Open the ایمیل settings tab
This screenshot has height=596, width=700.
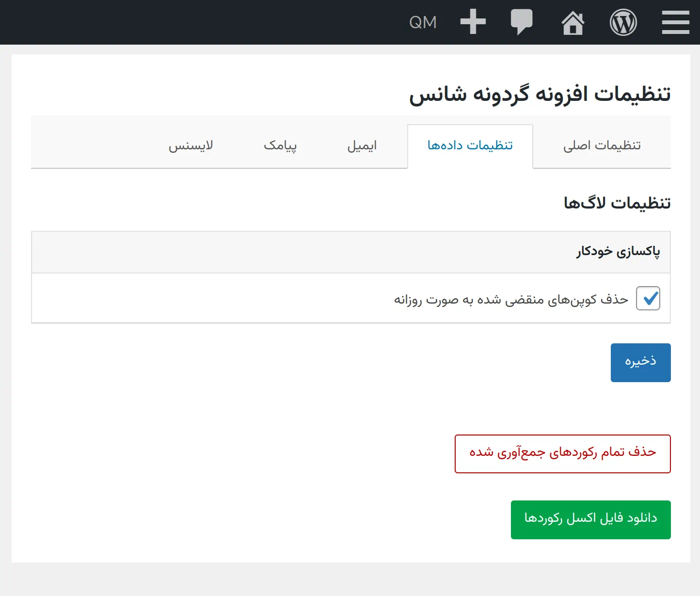(362, 145)
